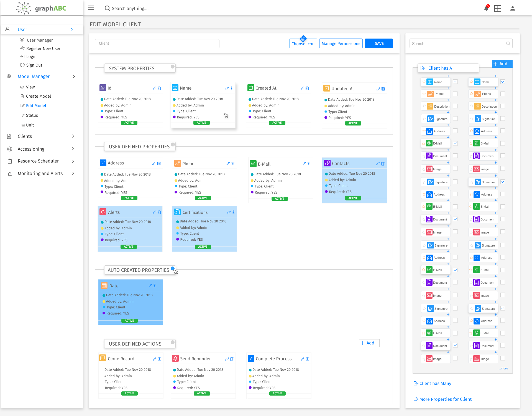Click info icon beside Auto Created Properties
The width and height of the screenshot is (532, 416).
point(173,268)
